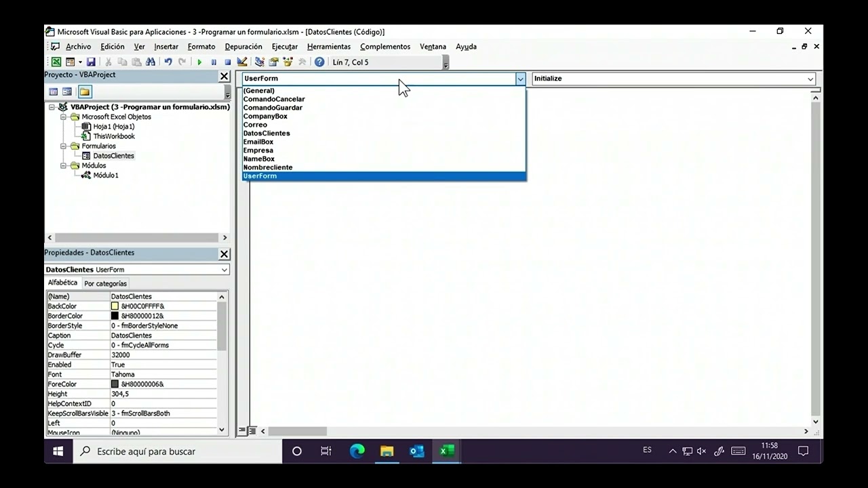Click ForeColor dark color swatch

point(115,384)
